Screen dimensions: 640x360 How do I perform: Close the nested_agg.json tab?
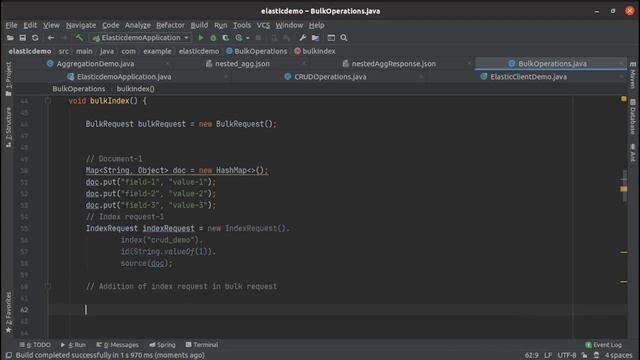pyautogui.click(x=304, y=64)
